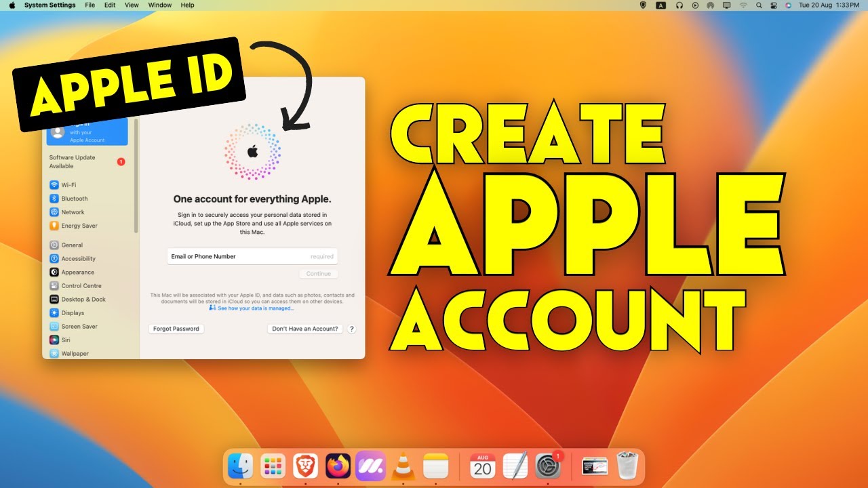Open the Help menu
This screenshot has height=488, width=868.
click(188, 5)
